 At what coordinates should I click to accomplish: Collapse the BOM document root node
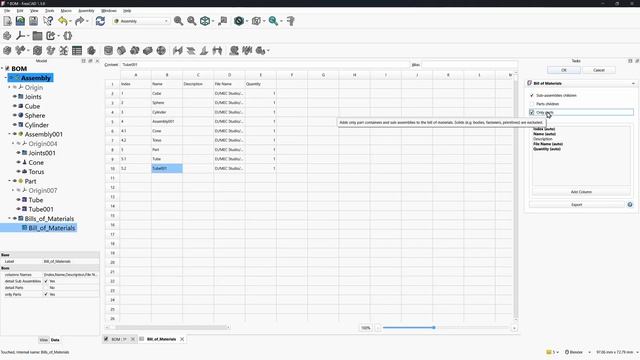click(x=2, y=69)
